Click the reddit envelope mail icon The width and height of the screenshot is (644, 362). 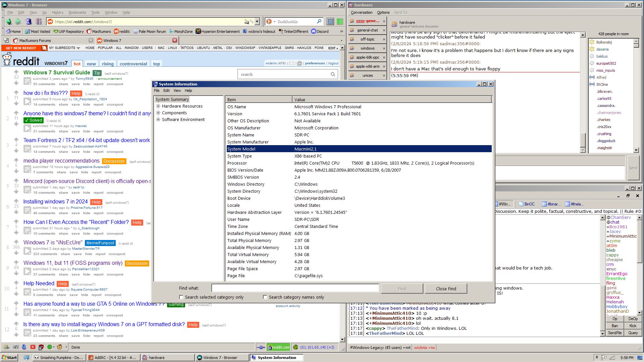click(x=291, y=63)
